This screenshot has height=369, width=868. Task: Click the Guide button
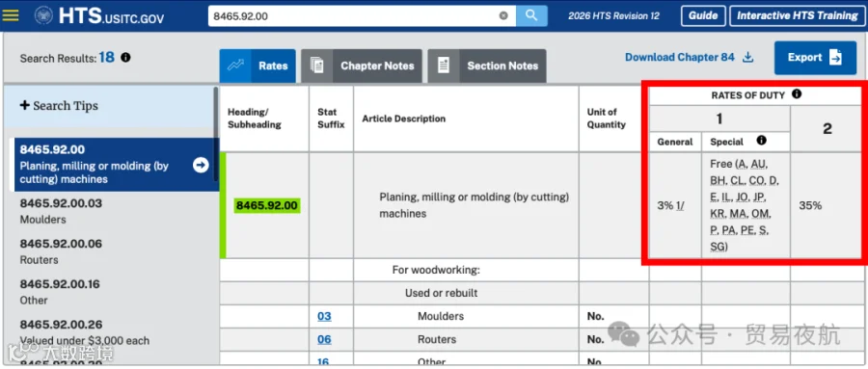coord(703,15)
